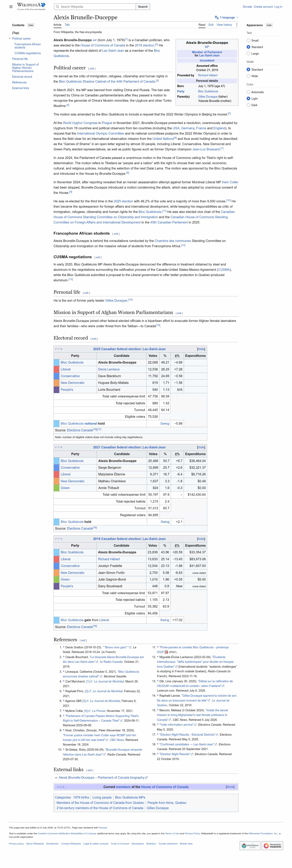This screenshot has width=292, height=868.
Task: Open the page tools three-dot menu
Action: pyautogui.click(x=237, y=25)
